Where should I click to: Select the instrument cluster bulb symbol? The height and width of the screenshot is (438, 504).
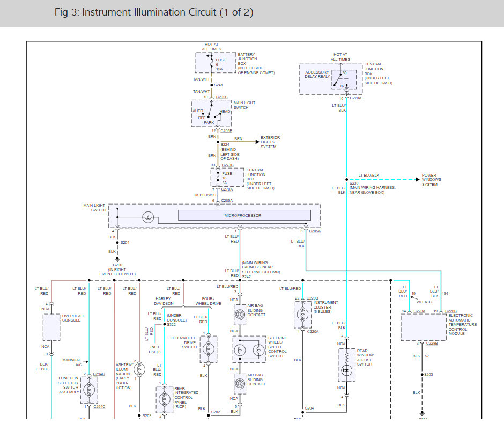(303, 315)
